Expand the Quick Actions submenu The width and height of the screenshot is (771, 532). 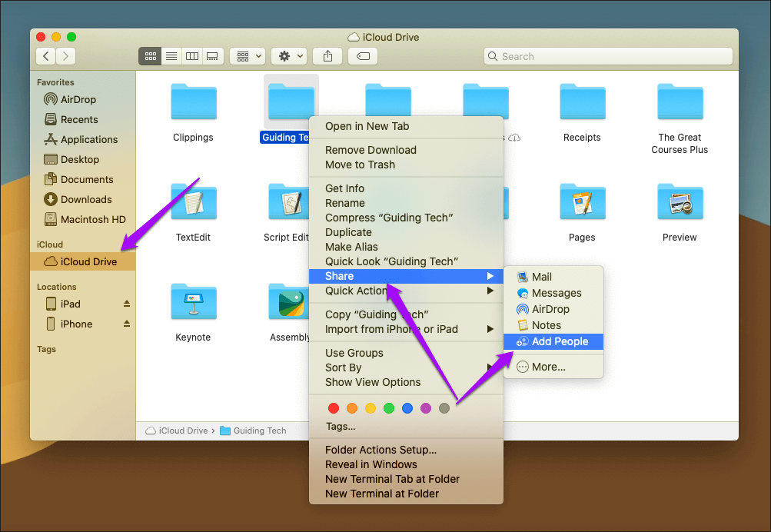point(406,291)
